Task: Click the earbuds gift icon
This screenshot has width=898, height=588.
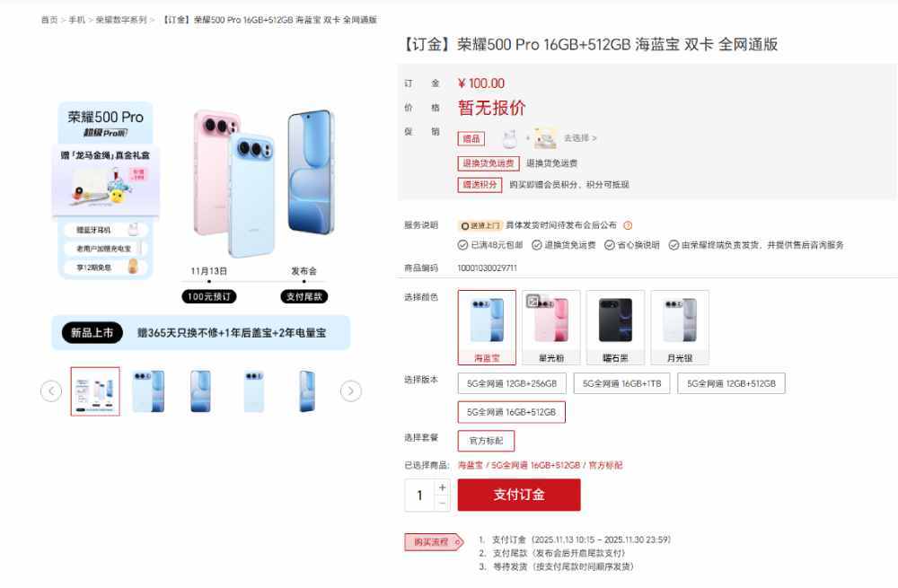Action: point(510,138)
